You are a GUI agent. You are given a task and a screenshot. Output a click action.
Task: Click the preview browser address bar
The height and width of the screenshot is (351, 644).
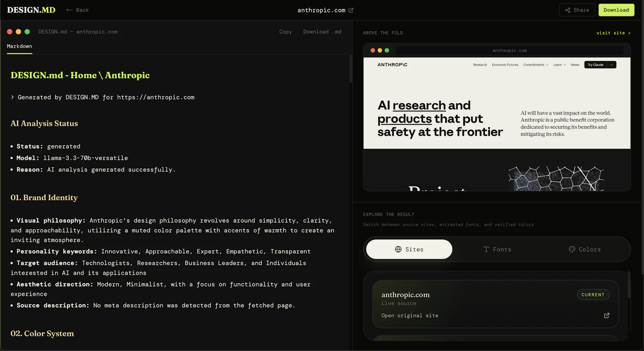point(510,50)
